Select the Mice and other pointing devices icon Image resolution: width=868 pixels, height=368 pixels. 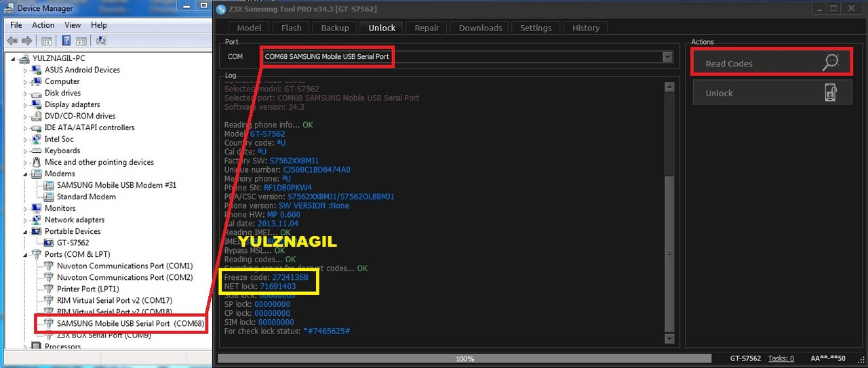click(x=38, y=162)
